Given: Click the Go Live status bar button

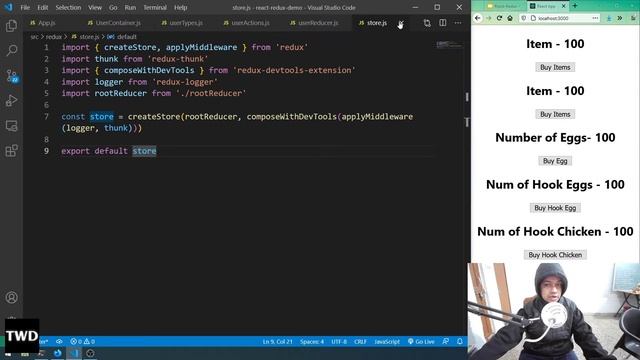Looking at the screenshot, I should (421, 341).
